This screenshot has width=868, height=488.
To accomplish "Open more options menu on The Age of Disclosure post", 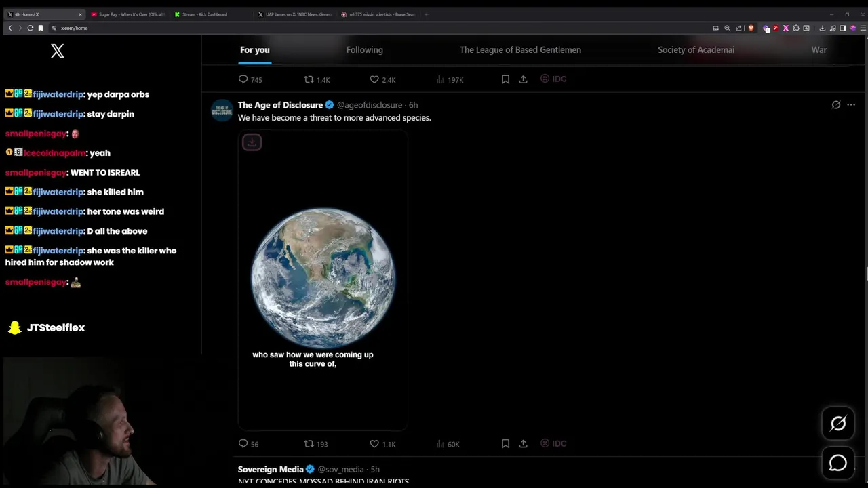I will [x=851, y=105].
